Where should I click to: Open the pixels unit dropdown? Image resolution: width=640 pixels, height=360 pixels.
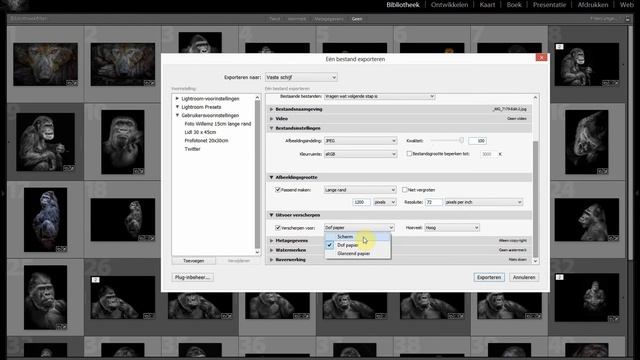[x=384, y=202]
